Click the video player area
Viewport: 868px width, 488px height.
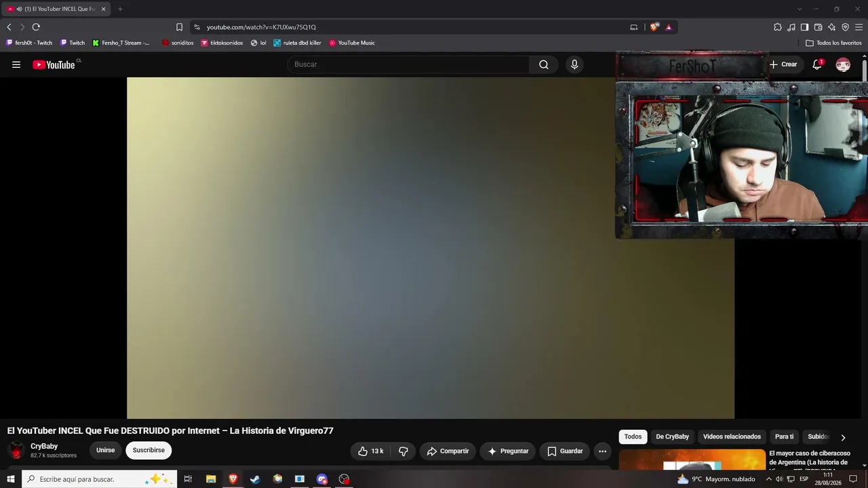pos(431,248)
